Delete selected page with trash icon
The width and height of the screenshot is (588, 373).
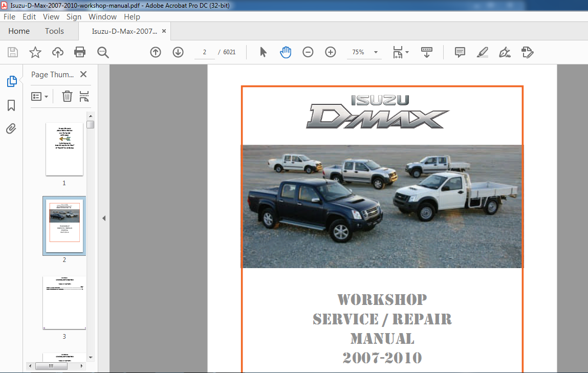(x=67, y=96)
